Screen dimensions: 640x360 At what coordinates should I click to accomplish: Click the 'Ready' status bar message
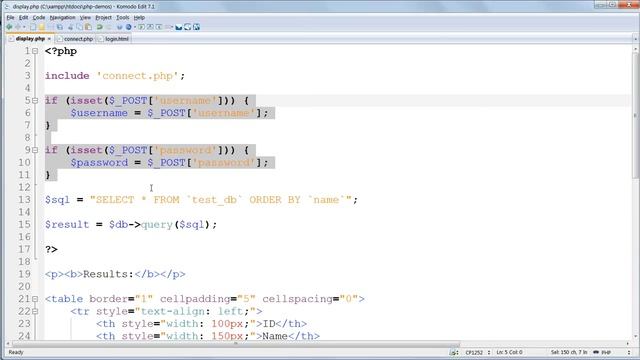(x=16, y=352)
